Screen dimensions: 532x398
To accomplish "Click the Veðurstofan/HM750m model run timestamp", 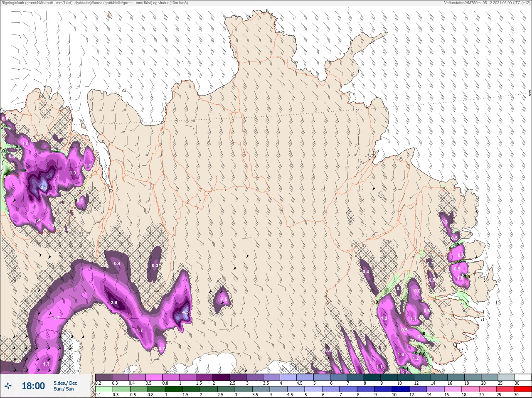I will click(487, 3).
